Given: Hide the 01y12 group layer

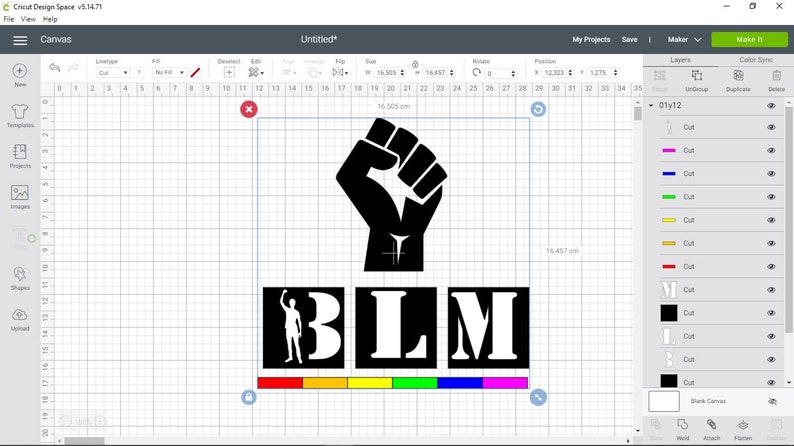Looking at the screenshot, I should (771, 105).
